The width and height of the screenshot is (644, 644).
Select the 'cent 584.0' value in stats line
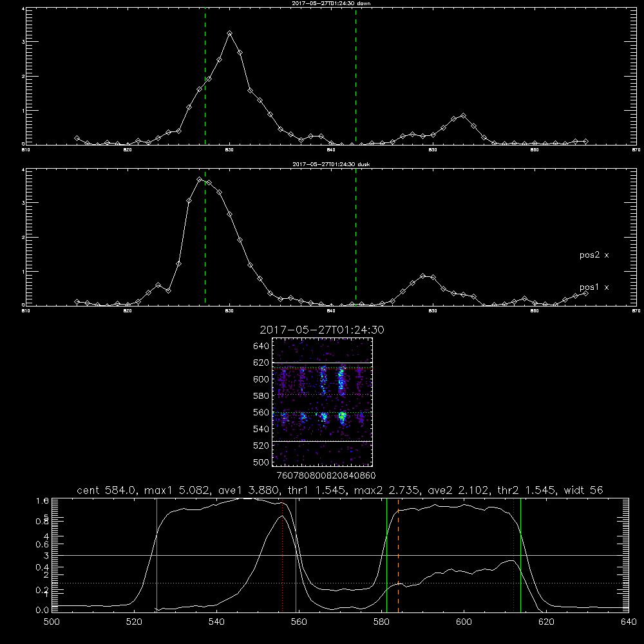point(106,490)
